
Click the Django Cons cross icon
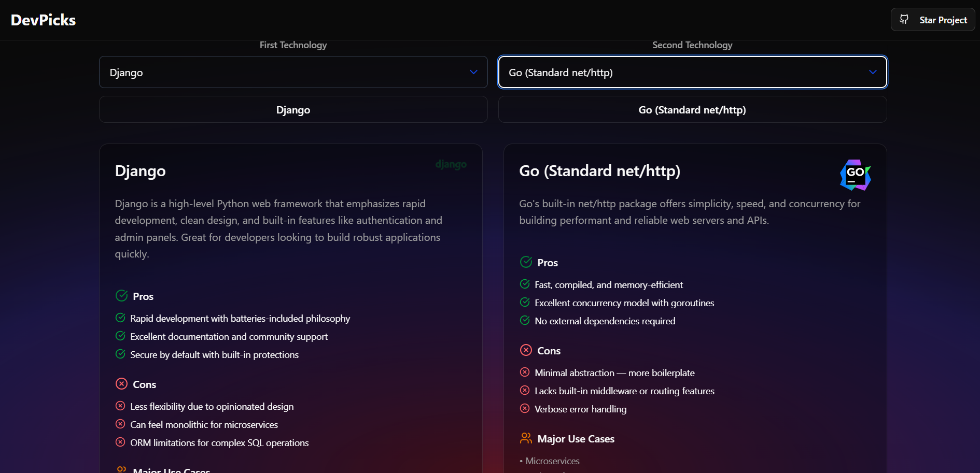[121, 384]
